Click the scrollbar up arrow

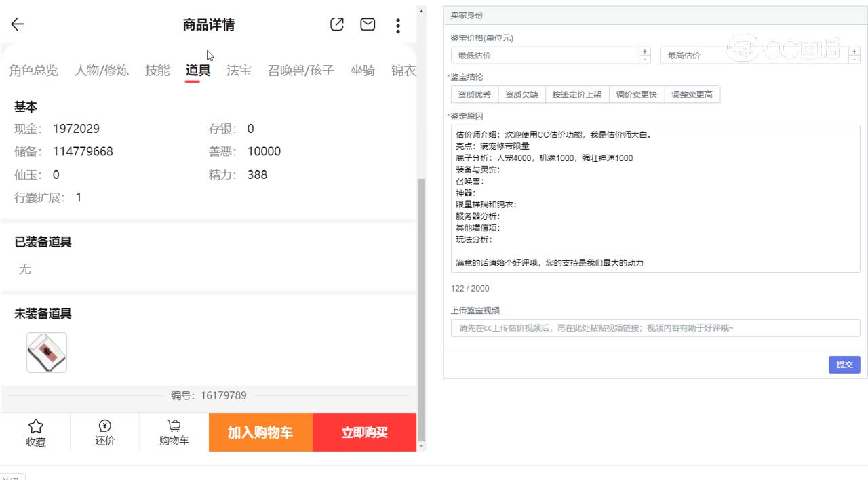(x=422, y=12)
